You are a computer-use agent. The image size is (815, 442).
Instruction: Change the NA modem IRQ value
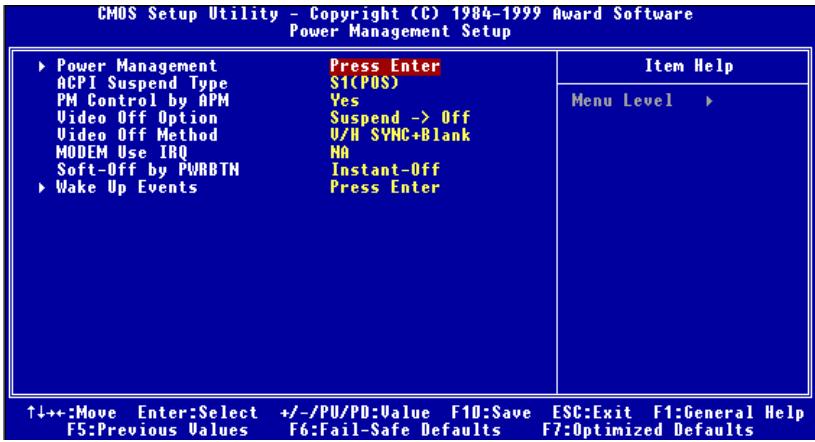point(339,152)
